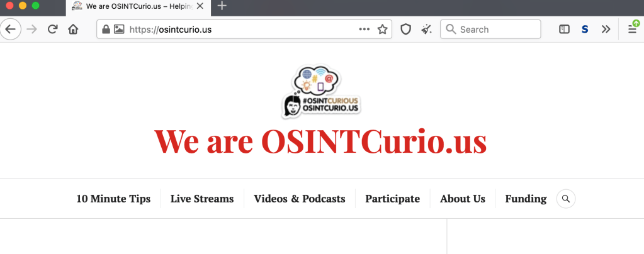Click the forward navigation arrow
Viewport: 644px width, 254px height.
pos(31,30)
